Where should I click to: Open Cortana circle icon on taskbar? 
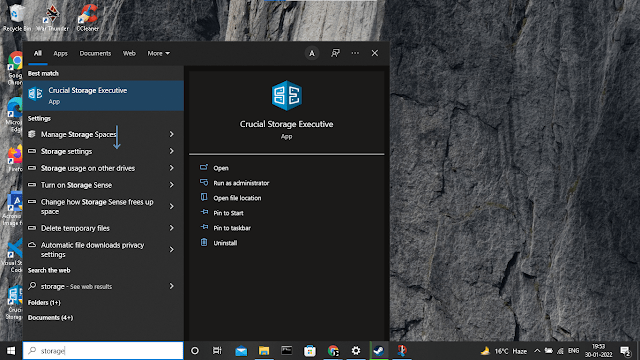[195, 351]
